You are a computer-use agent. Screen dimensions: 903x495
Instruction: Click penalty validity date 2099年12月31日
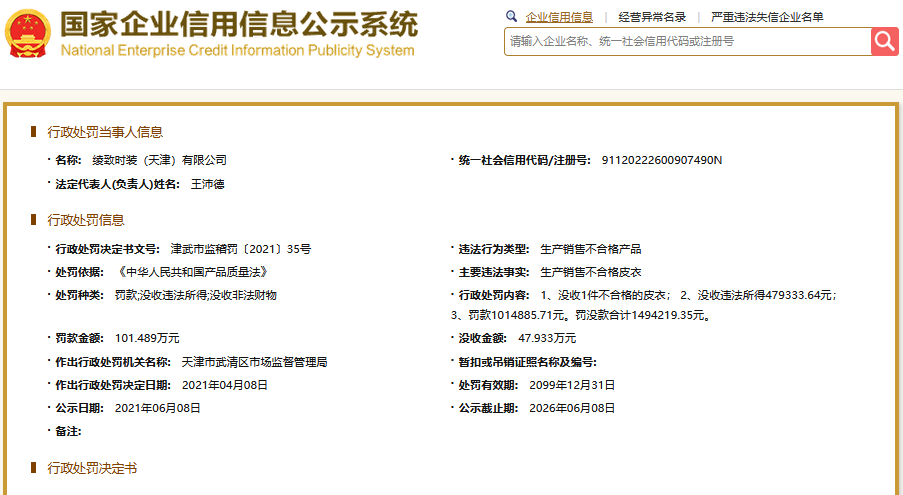click(x=572, y=385)
